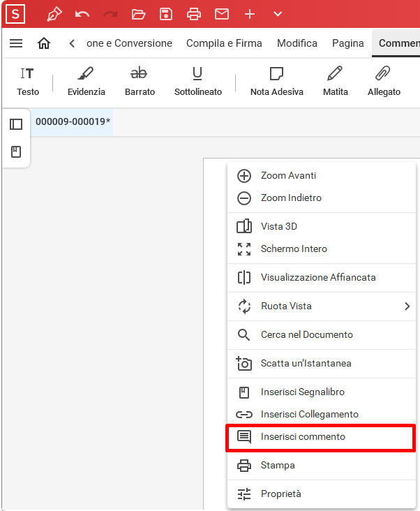Select the Evidenzia highlighter tool
This screenshot has height=511, width=420.
click(x=87, y=82)
